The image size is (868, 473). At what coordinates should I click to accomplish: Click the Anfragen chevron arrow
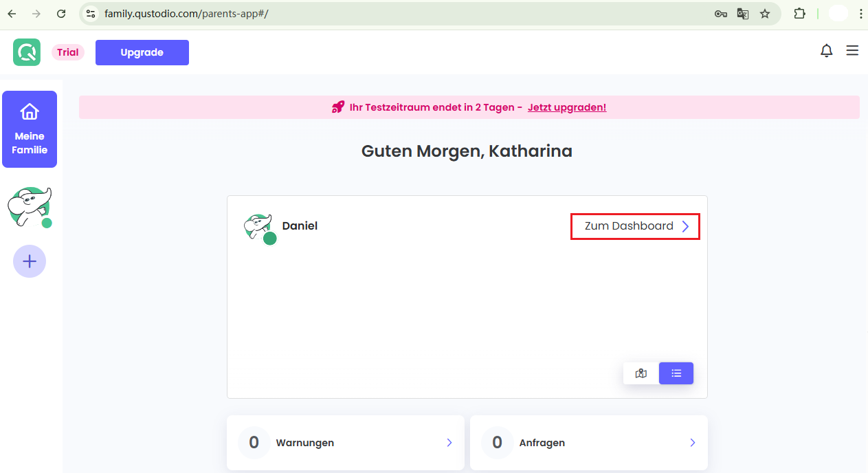[x=692, y=443]
